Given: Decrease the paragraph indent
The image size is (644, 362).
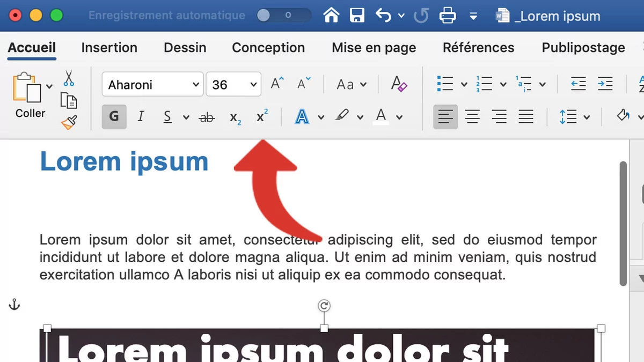Looking at the screenshot, I should point(578,84).
